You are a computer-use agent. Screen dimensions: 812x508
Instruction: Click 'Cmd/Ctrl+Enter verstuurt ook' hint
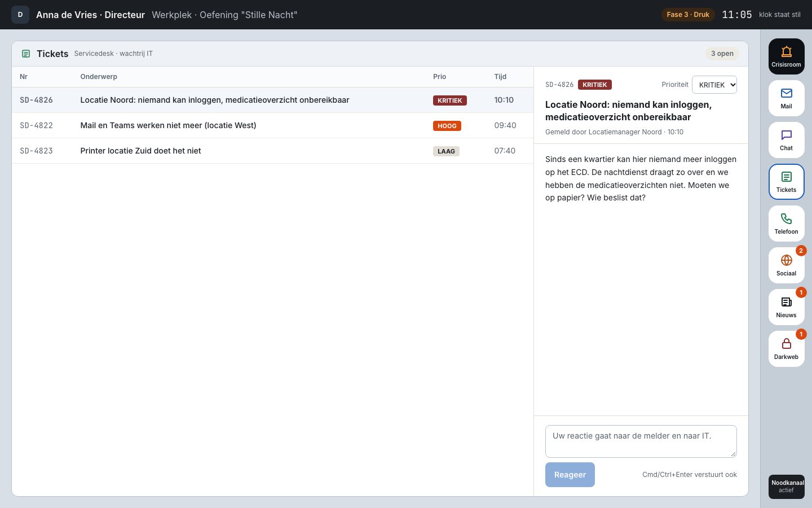click(x=690, y=475)
